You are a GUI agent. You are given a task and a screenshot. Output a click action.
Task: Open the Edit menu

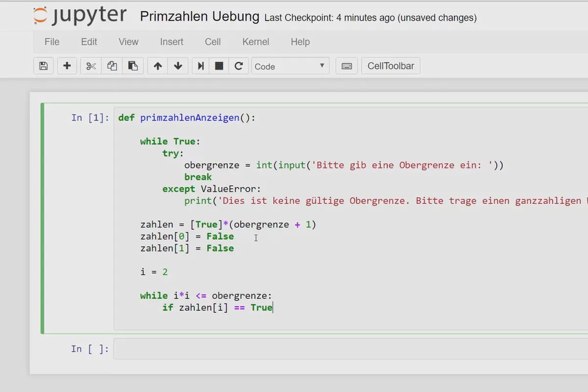(89, 42)
